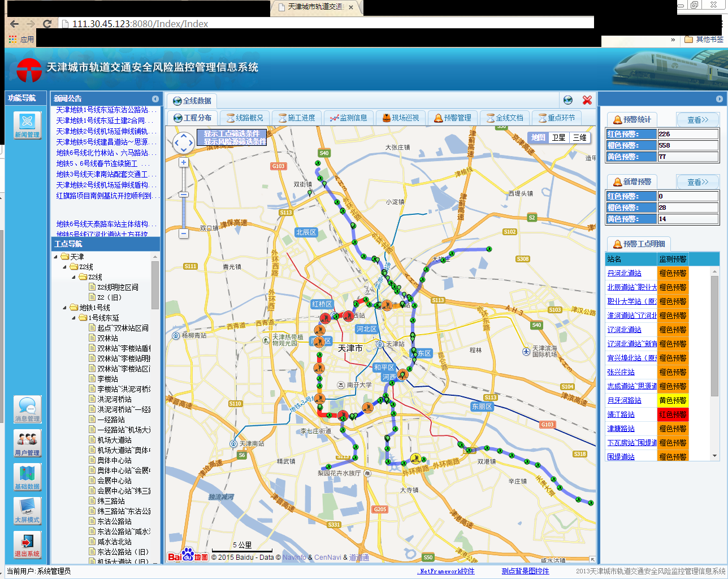This screenshot has width=728, height=579.
Task: Collapse the 地铁1号线 tree node
Action: point(64,308)
